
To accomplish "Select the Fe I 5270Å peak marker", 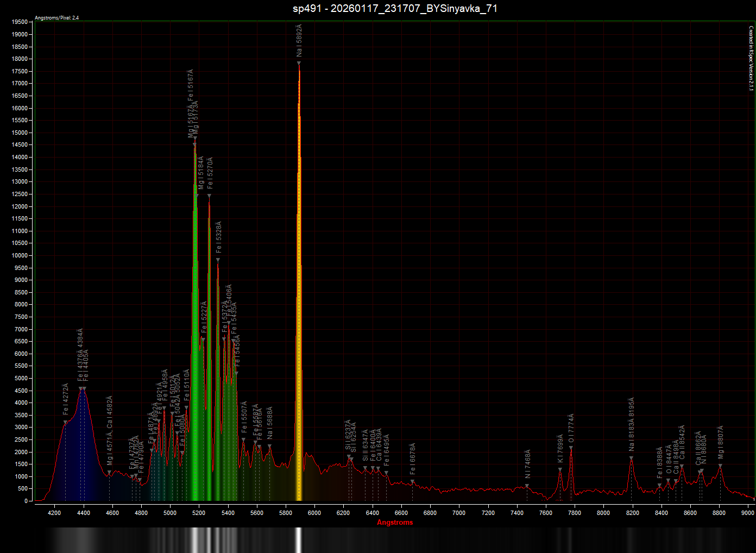I will pyautogui.click(x=209, y=196).
